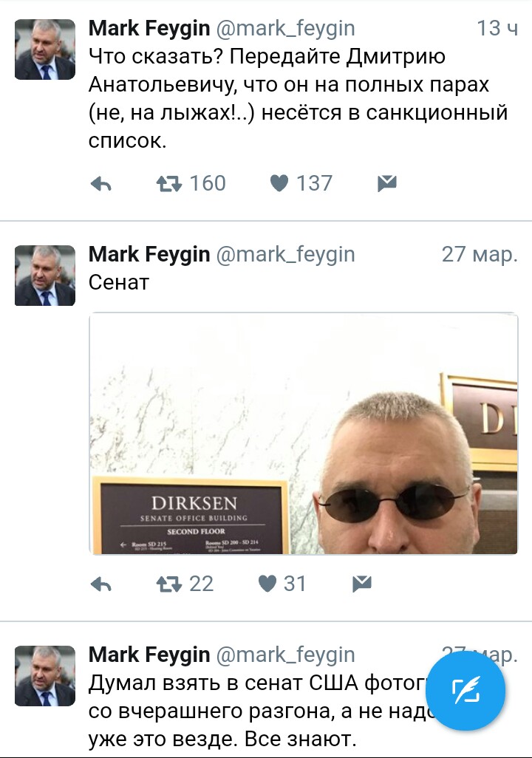Open Mark Feygin name on first tweet

pos(149,28)
